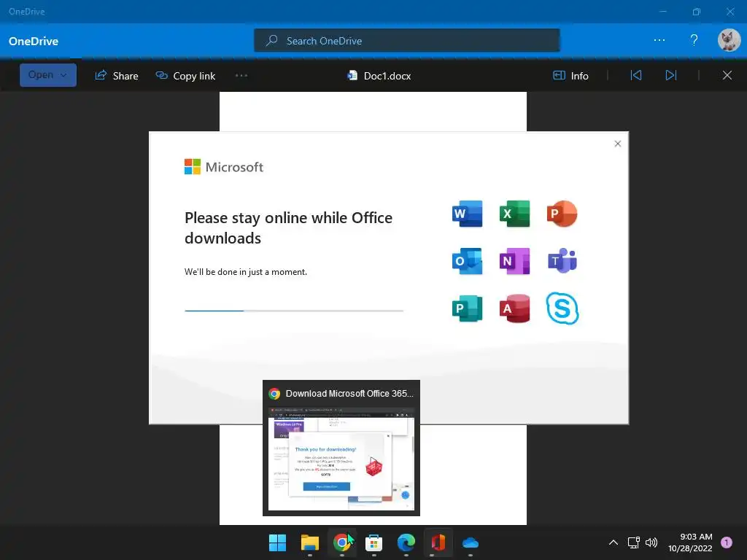Open the clock and date

click(x=690, y=542)
